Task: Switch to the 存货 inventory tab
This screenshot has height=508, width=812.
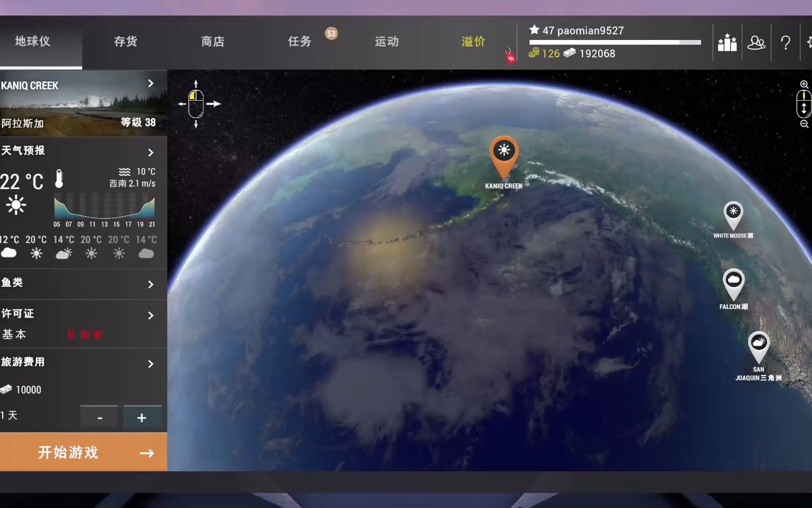Action: (125, 41)
